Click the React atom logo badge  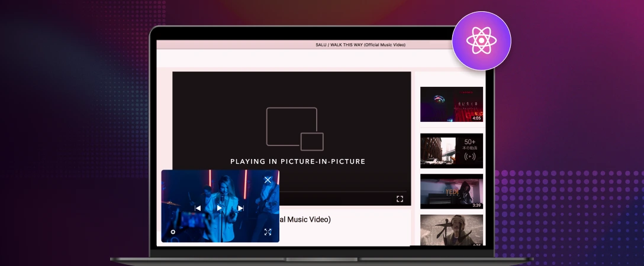[481, 41]
